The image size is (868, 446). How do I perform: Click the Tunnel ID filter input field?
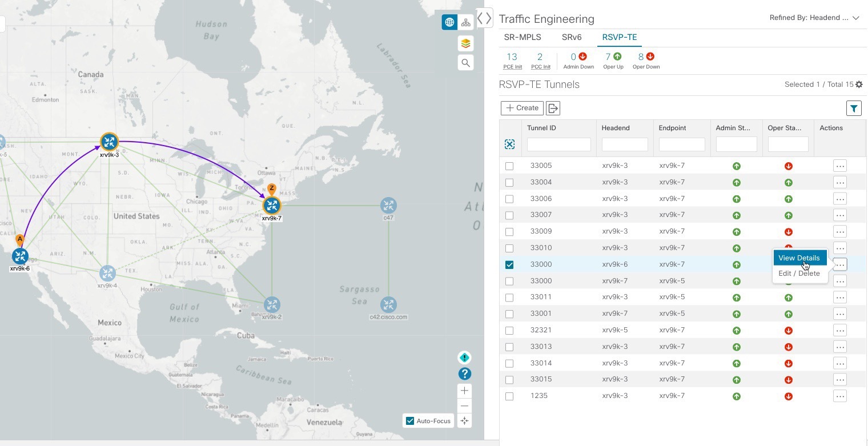pyautogui.click(x=558, y=144)
